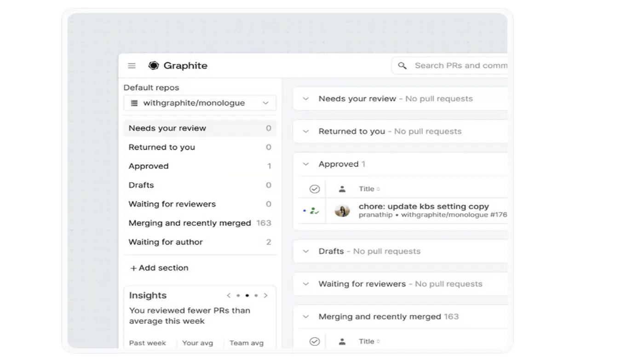
Task: Click the Team avg column label
Action: [x=247, y=343]
